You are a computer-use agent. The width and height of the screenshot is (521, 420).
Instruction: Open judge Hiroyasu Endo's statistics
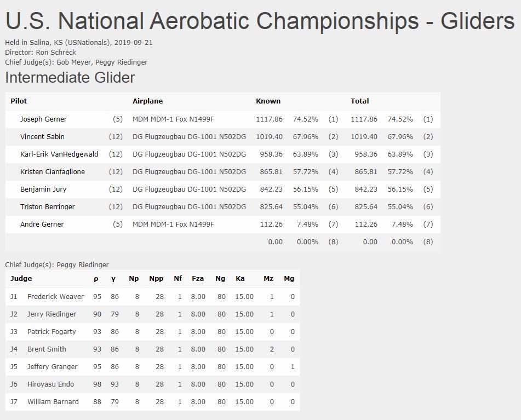(50, 384)
